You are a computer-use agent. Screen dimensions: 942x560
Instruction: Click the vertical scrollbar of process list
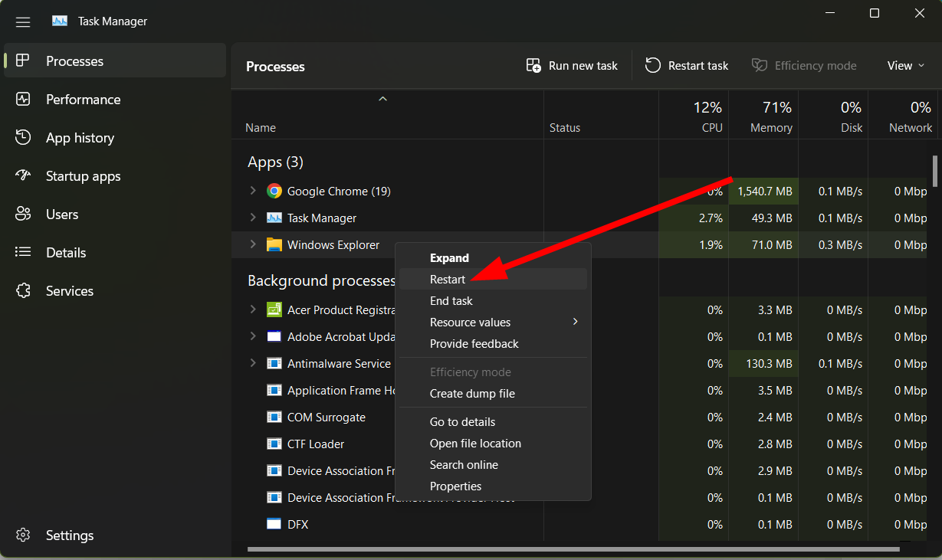point(935,171)
